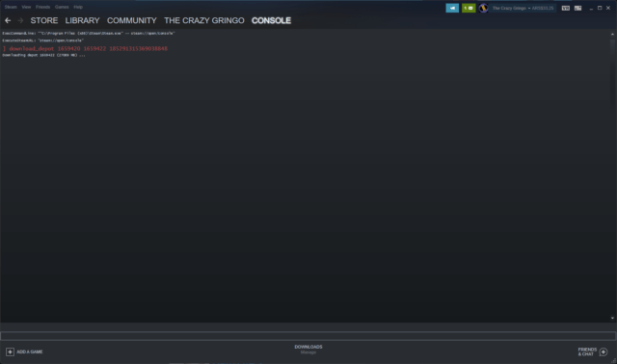Click the Add a Game plus icon
617x364 pixels.
10,351
